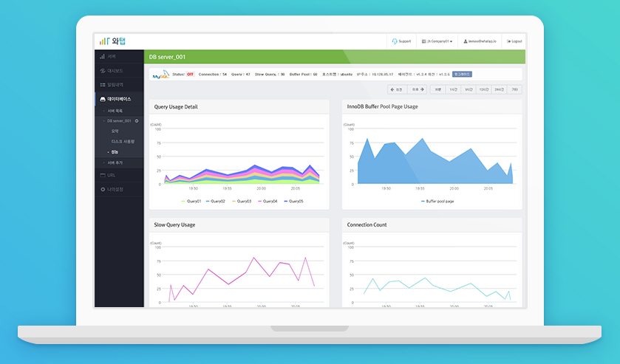Select the 1시간 time range
Image resolution: width=620 pixels, height=364 pixels.
pos(453,90)
